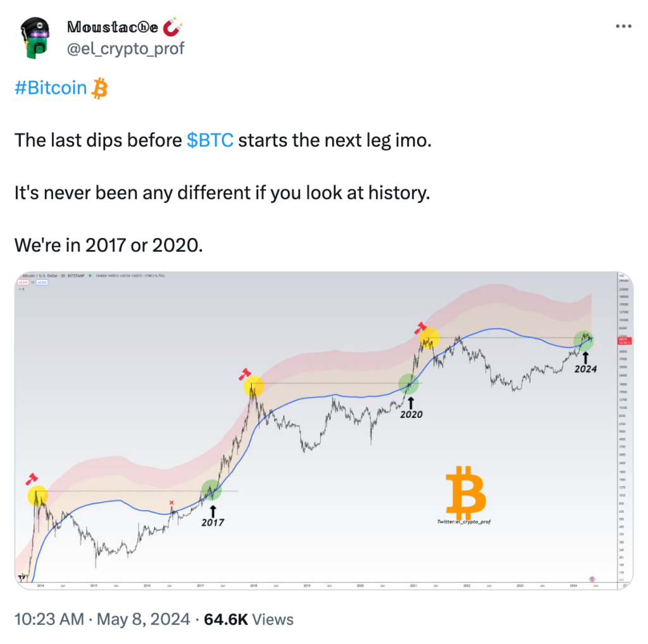
Task: Click the orange Bitcoin emoji after the hashtag
Action: (100, 89)
